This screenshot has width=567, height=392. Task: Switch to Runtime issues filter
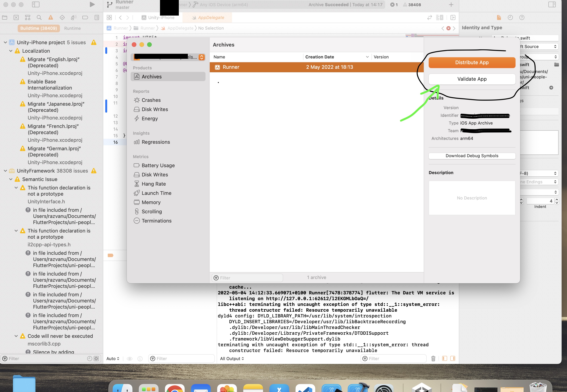click(x=72, y=28)
